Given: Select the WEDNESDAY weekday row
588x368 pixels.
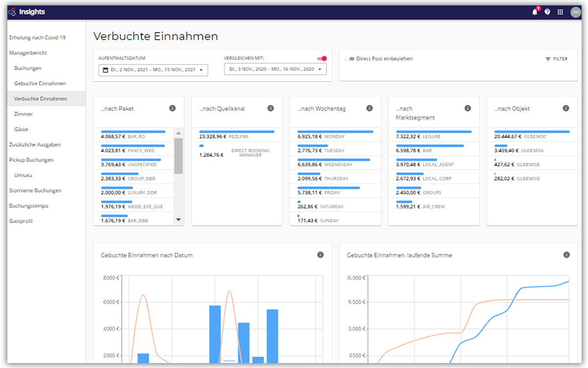Looking at the screenshot, I should pyautogui.click(x=335, y=163).
